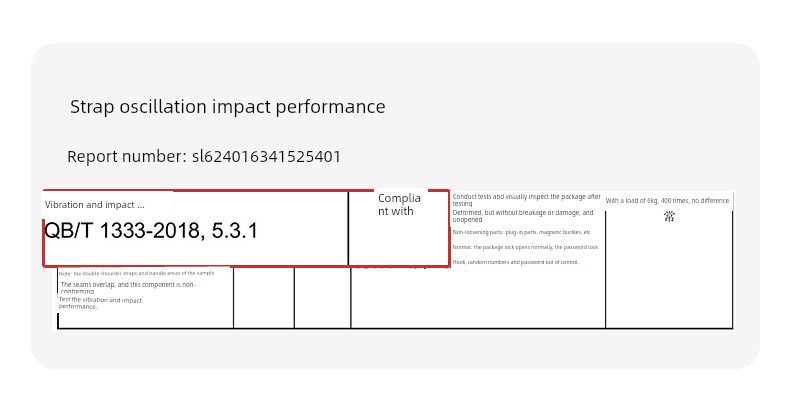Click empty narrow cell right of the note
This screenshot has height=410, width=790.
tap(264, 297)
